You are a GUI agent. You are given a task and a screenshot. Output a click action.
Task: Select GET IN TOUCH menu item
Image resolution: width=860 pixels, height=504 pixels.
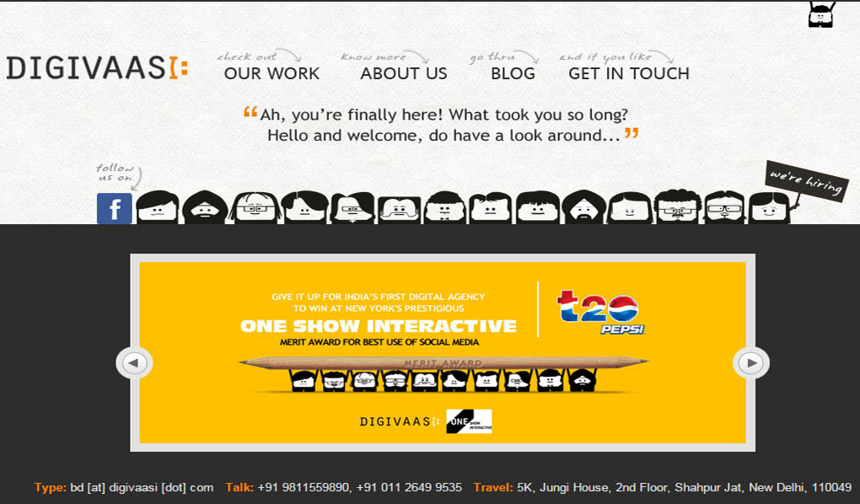coord(628,73)
